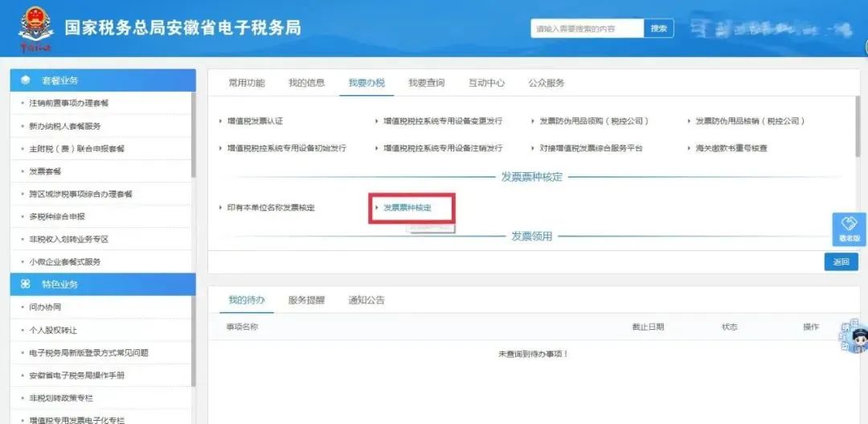868x424 pixels.
Task: Switch to the 通知公告 tab
Action: (366, 300)
